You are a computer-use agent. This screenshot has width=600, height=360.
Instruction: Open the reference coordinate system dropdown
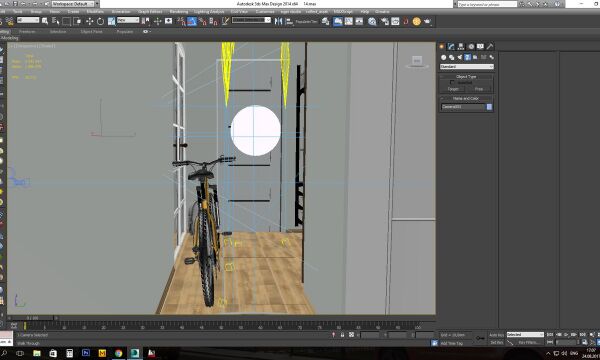[128, 20]
